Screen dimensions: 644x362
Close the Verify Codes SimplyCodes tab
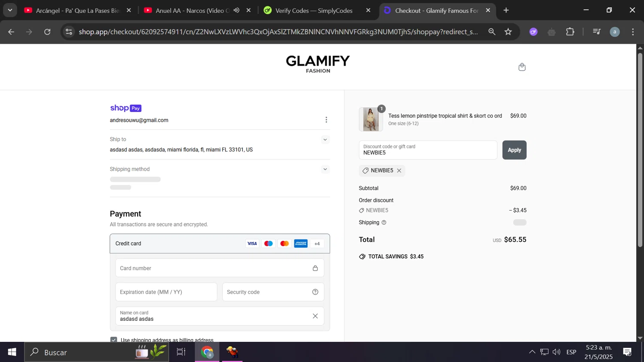(368, 10)
